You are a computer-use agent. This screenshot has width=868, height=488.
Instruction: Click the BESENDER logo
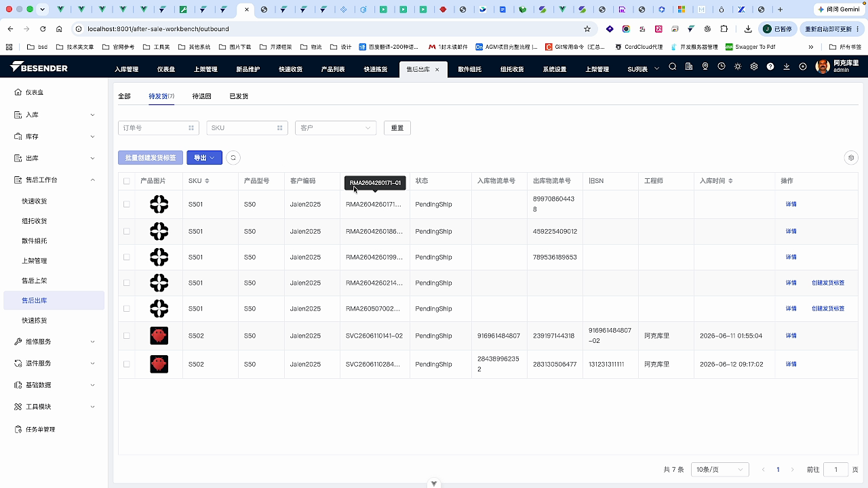39,68
